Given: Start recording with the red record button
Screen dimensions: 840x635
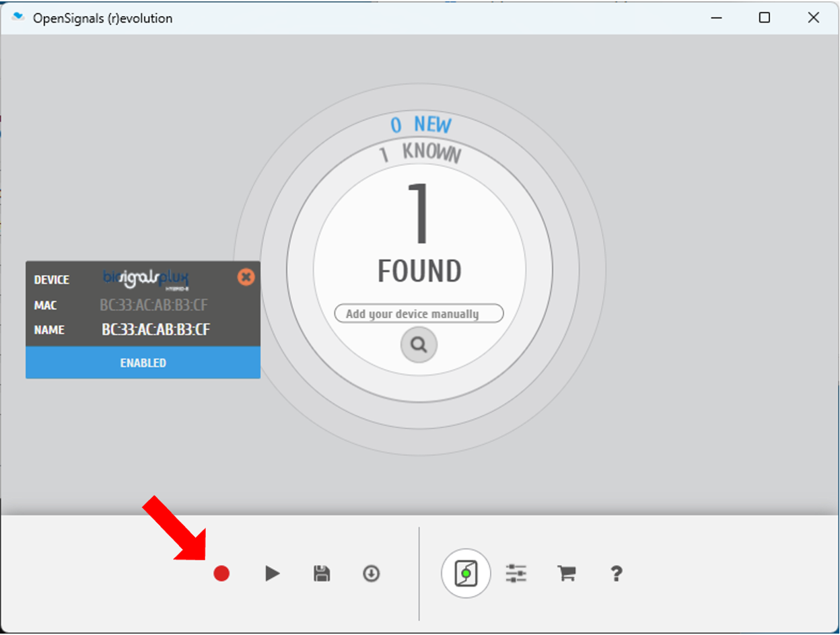Looking at the screenshot, I should coord(221,574).
